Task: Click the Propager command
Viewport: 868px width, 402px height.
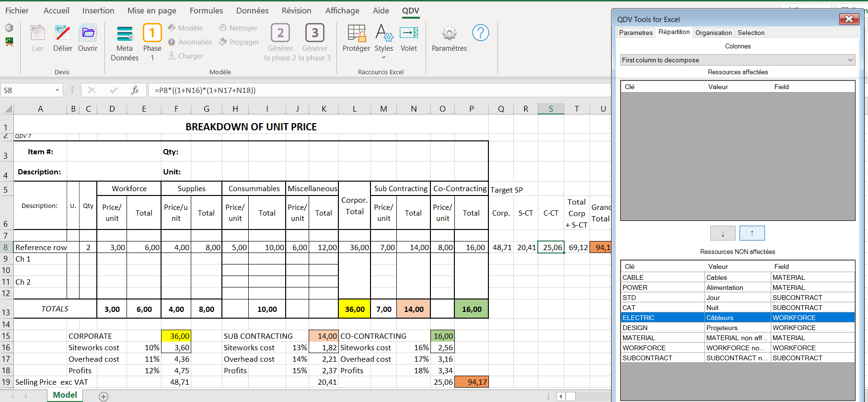Action: pos(239,42)
